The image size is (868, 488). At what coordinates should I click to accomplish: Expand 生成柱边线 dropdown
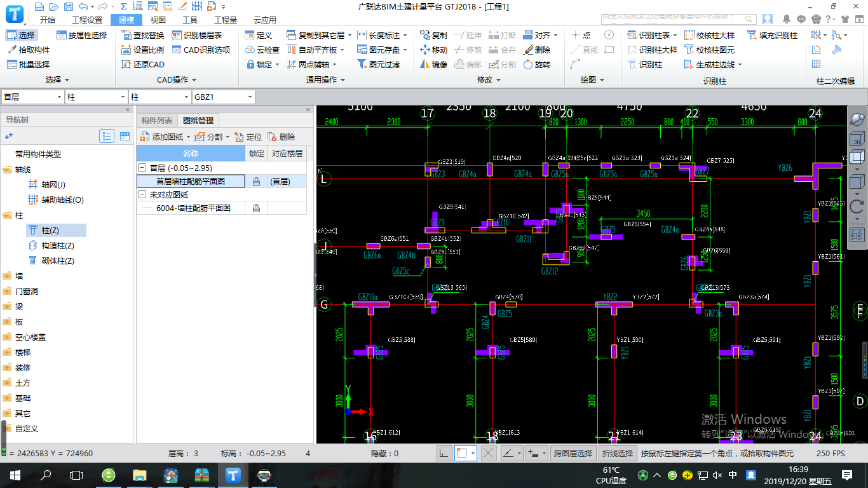[740, 64]
